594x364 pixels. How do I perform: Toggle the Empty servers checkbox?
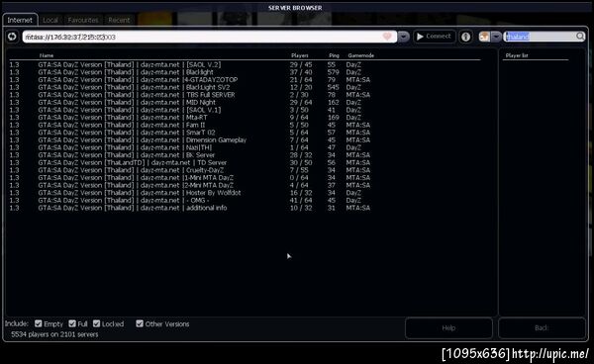(38, 323)
